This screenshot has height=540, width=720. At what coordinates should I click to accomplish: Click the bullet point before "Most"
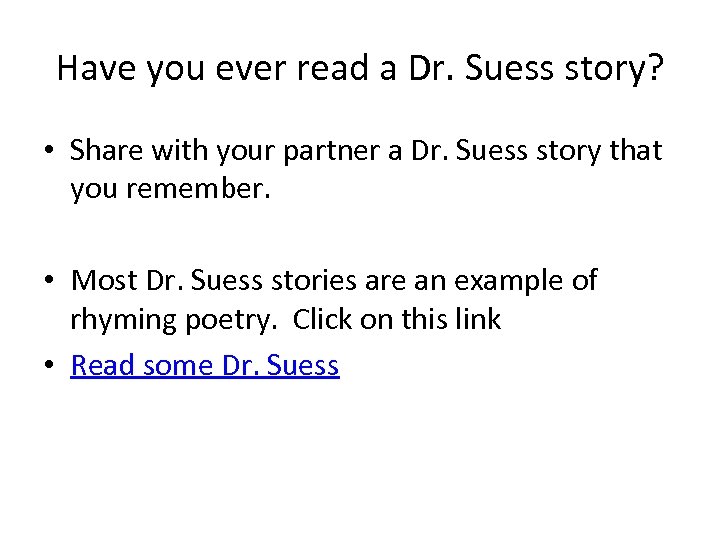click(x=48, y=282)
